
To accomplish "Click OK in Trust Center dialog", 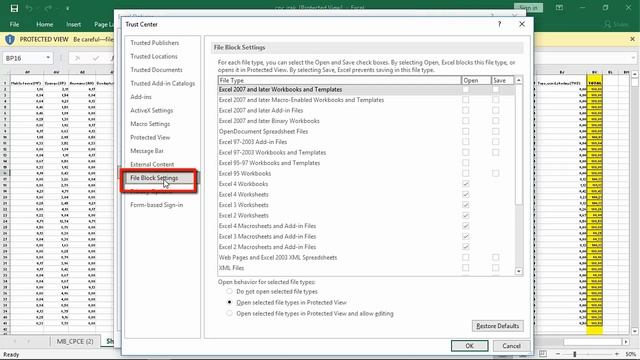I will (469, 346).
